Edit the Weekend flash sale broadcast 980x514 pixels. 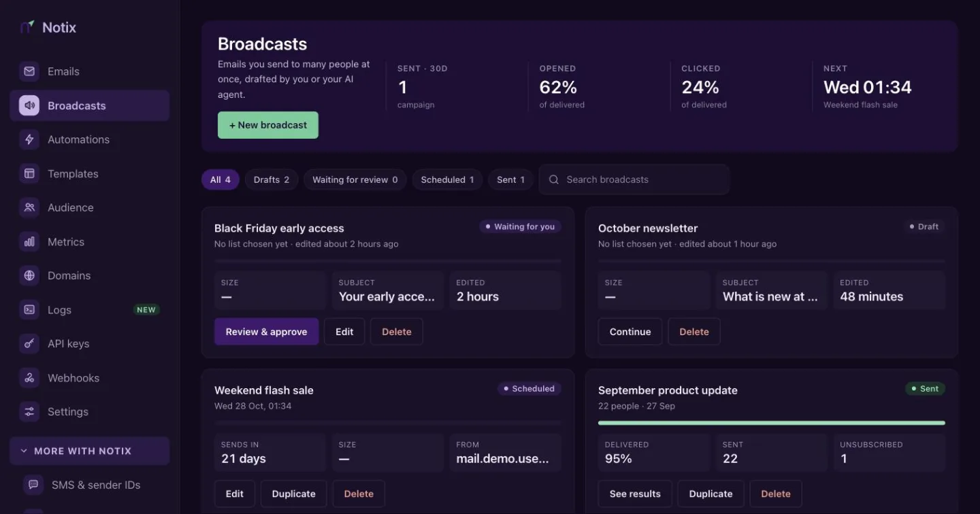pyautogui.click(x=235, y=494)
